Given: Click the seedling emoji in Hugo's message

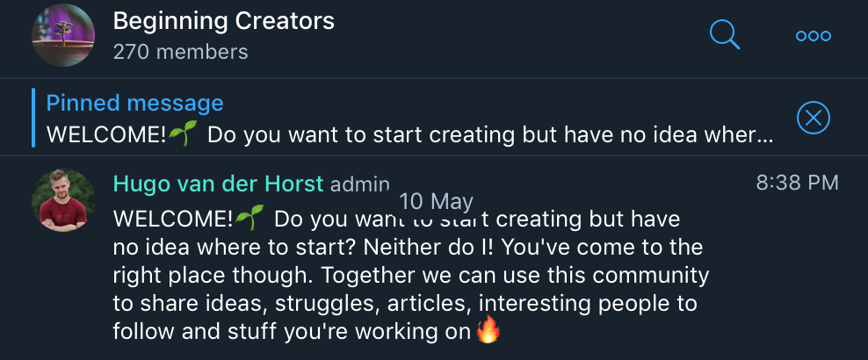Looking at the screenshot, I should 250,216.
